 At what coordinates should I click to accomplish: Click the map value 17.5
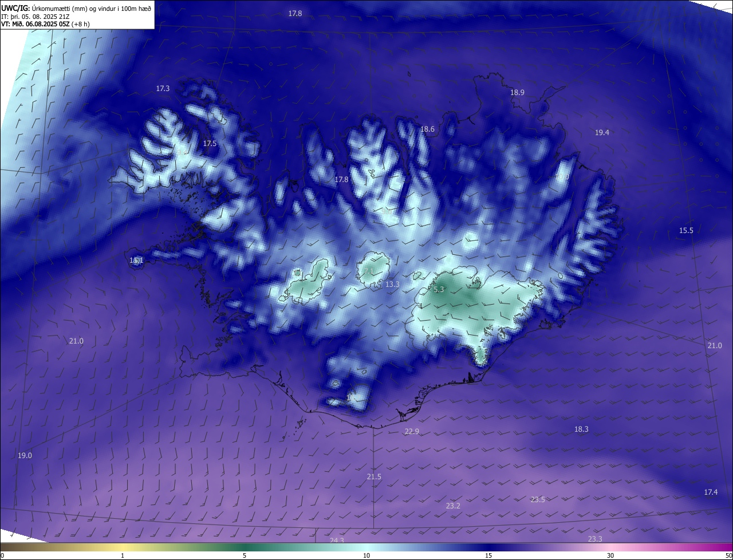click(210, 144)
